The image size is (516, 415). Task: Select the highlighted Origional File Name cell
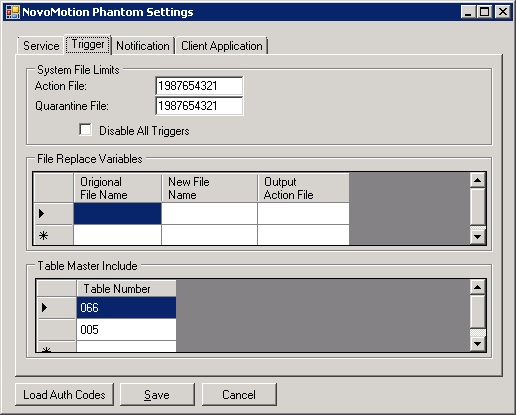click(x=117, y=213)
